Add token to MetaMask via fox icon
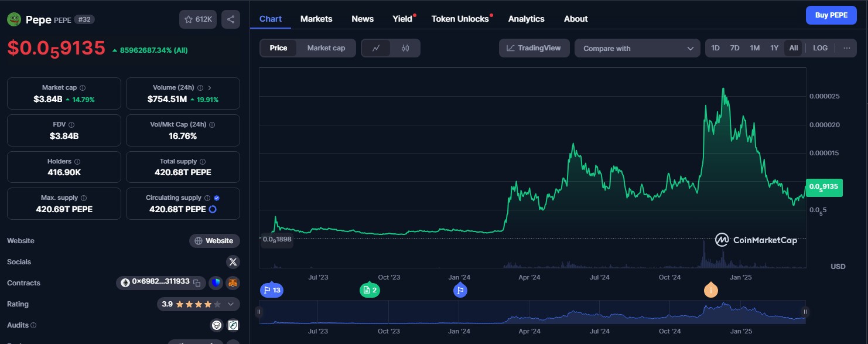 coord(233,283)
